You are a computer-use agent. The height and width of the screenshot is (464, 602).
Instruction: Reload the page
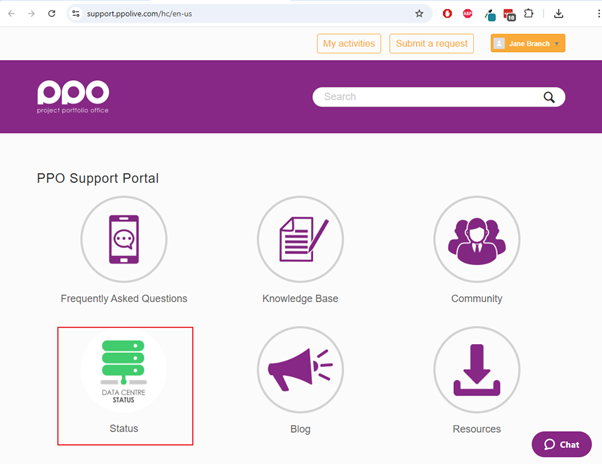pos(51,14)
